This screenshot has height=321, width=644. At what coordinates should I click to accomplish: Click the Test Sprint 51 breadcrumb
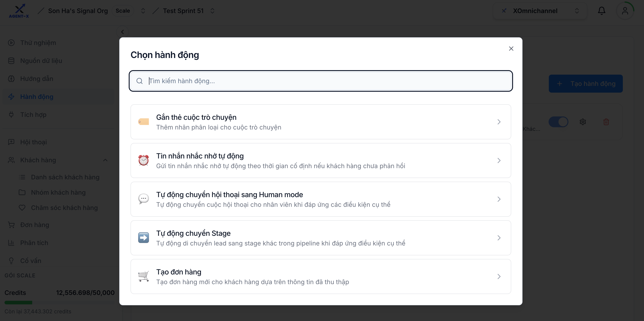click(x=183, y=11)
